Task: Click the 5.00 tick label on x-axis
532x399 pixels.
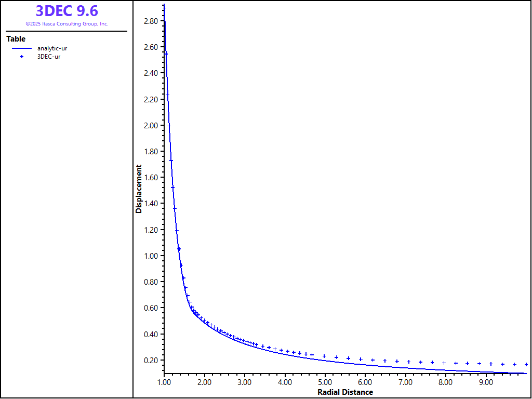Action: pyautogui.click(x=325, y=382)
